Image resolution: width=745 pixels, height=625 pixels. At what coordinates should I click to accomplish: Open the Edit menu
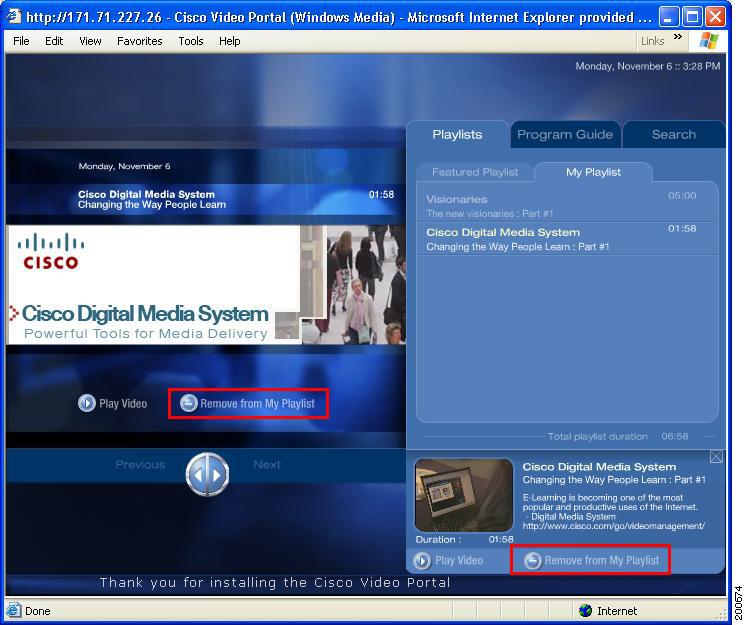click(x=54, y=41)
